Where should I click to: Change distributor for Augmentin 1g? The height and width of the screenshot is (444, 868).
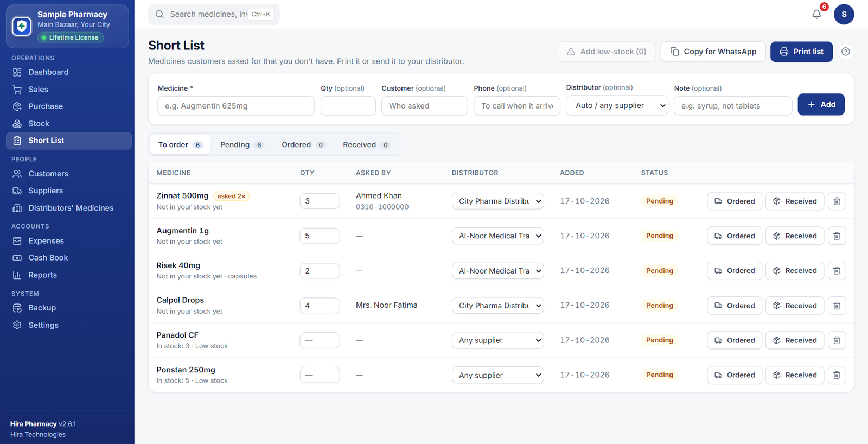coord(497,236)
